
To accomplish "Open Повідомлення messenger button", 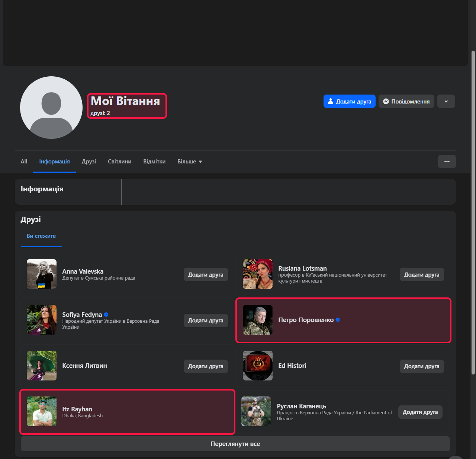I will coord(406,101).
